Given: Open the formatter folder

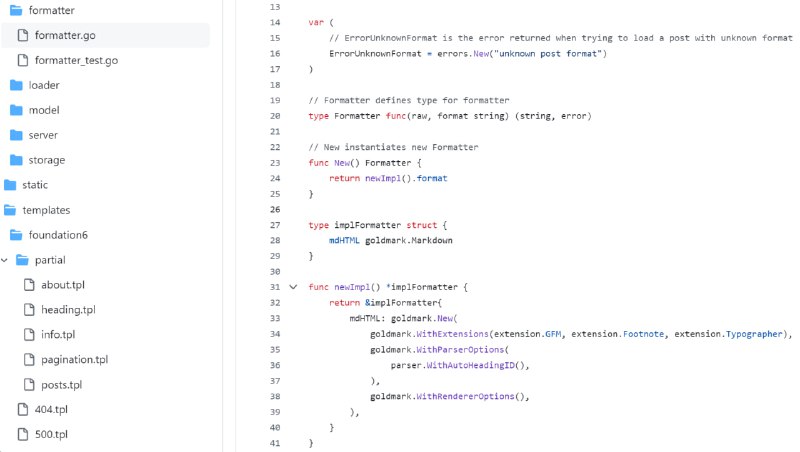Looking at the screenshot, I should coord(51,10).
